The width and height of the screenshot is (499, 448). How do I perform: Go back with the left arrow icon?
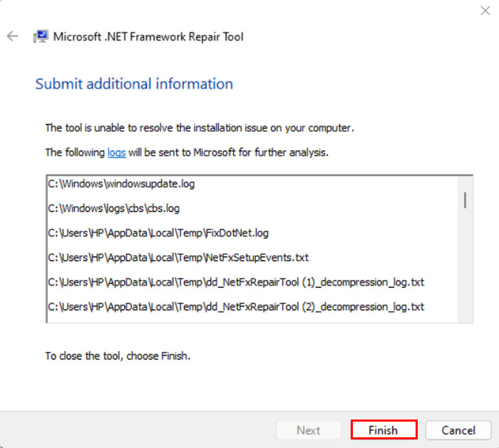tap(12, 36)
